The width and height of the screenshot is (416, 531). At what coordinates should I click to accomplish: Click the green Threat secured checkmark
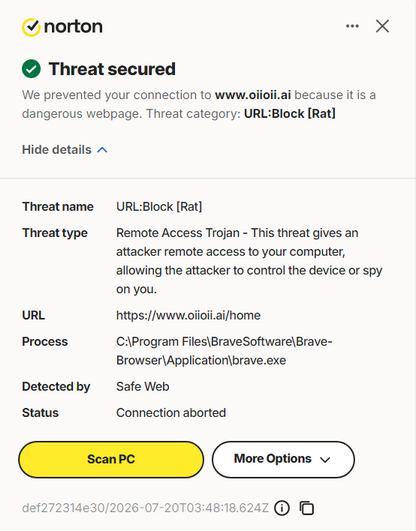(x=31, y=69)
